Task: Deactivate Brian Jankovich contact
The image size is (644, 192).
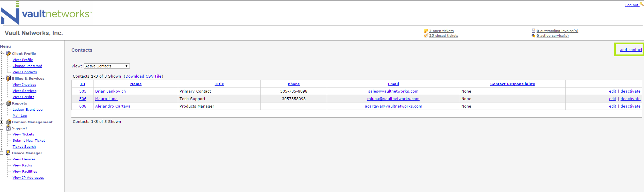Action: (x=630, y=91)
